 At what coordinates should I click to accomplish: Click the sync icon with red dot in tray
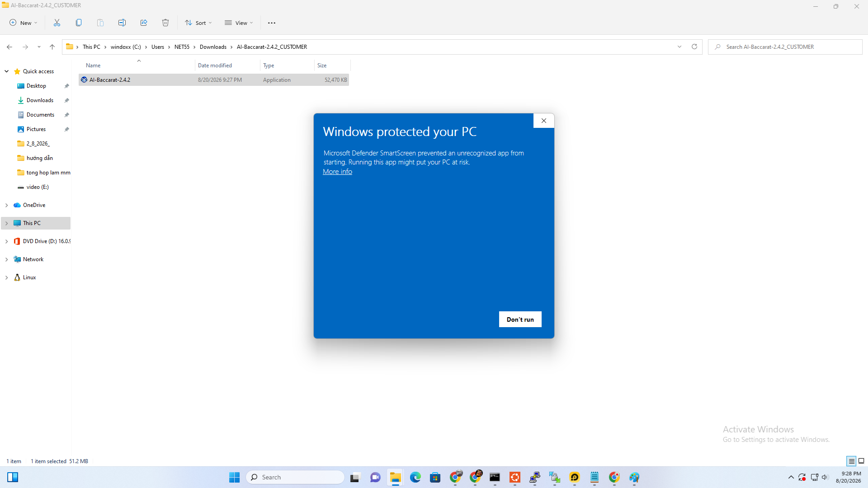pos(802,477)
